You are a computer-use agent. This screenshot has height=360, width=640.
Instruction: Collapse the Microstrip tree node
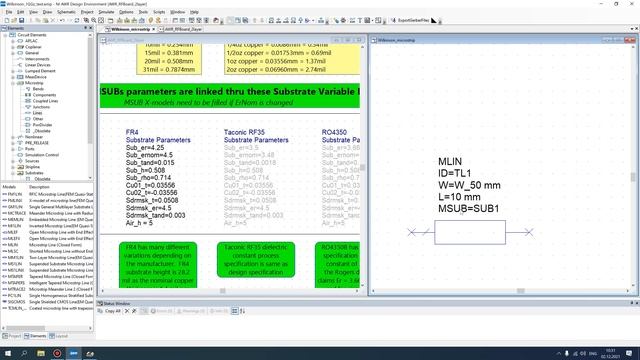tap(13, 83)
